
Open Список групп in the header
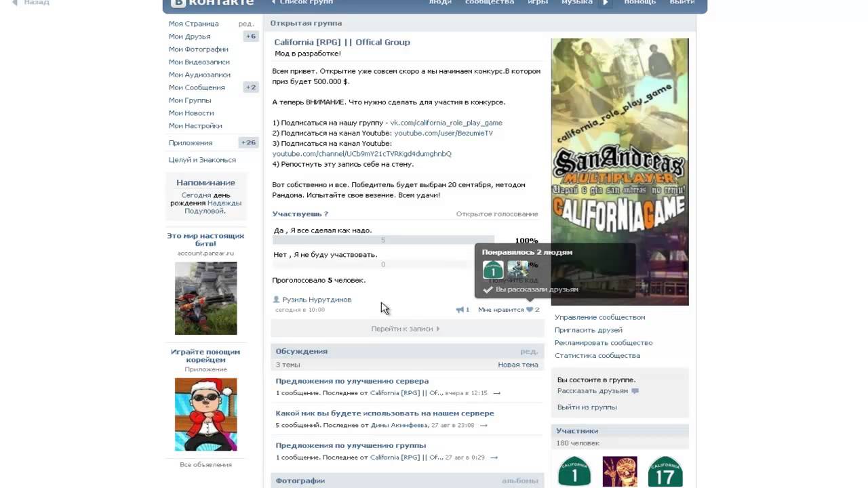(x=301, y=3)
